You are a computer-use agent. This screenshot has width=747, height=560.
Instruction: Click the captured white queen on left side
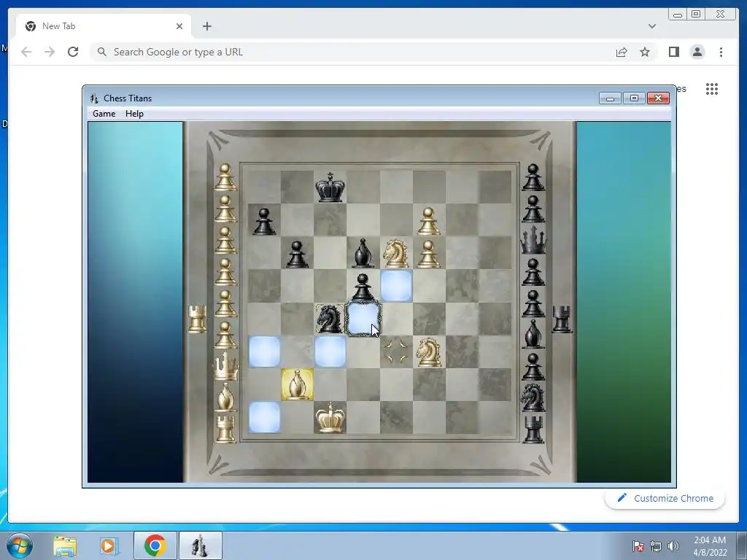[x=225, y=366]
